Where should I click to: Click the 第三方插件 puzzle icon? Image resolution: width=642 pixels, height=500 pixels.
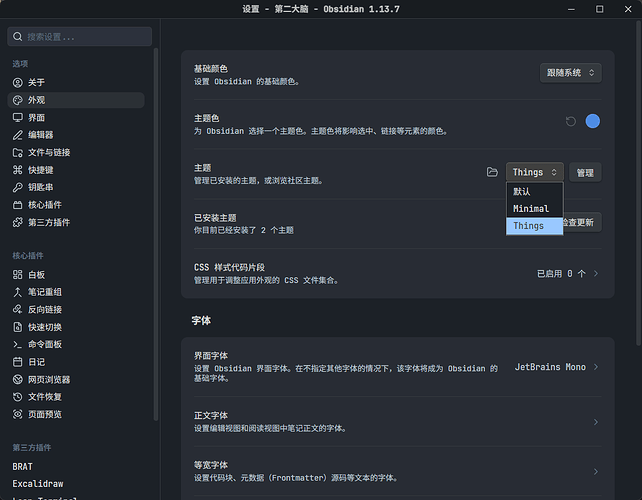coord(18,222)
